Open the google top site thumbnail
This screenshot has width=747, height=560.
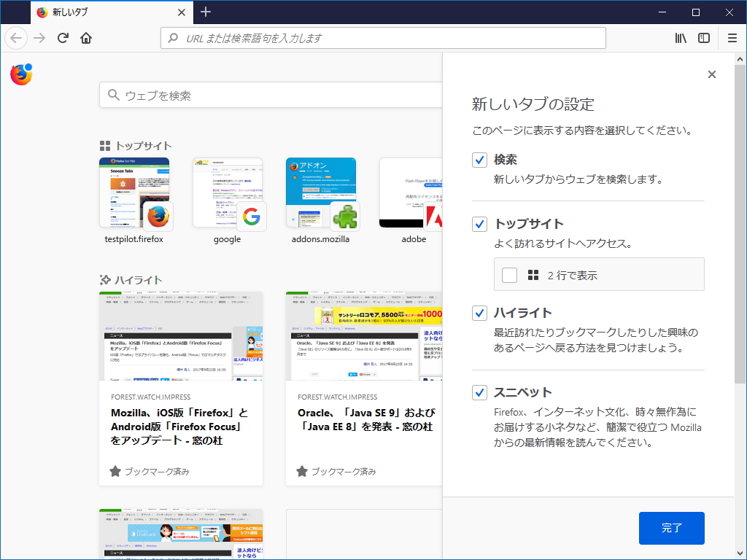[x=227, y=192]
